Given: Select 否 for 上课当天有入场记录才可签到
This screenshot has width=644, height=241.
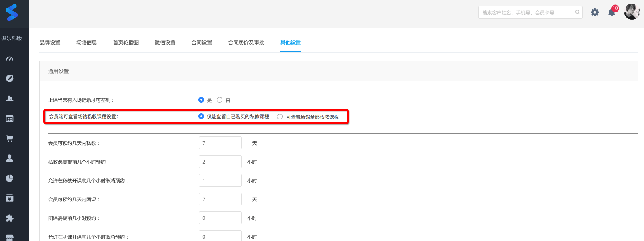Looking at the screenshot, I should coord(220,100).
